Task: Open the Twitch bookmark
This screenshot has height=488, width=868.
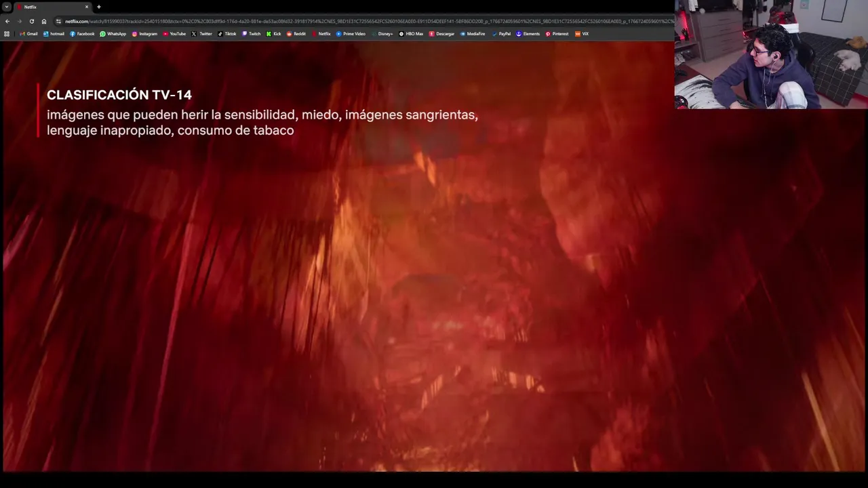Action: click(251, 34)
